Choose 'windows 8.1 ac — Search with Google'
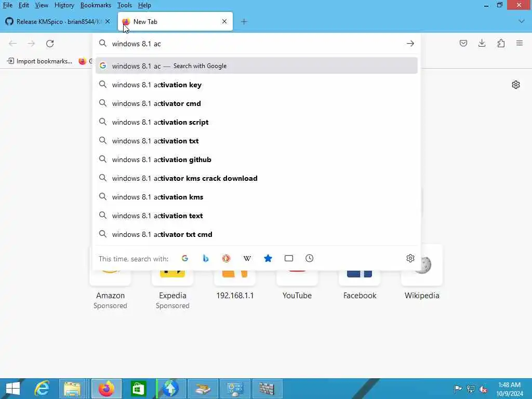This screenshot has width=532, height=399. (x=256, y=66)
